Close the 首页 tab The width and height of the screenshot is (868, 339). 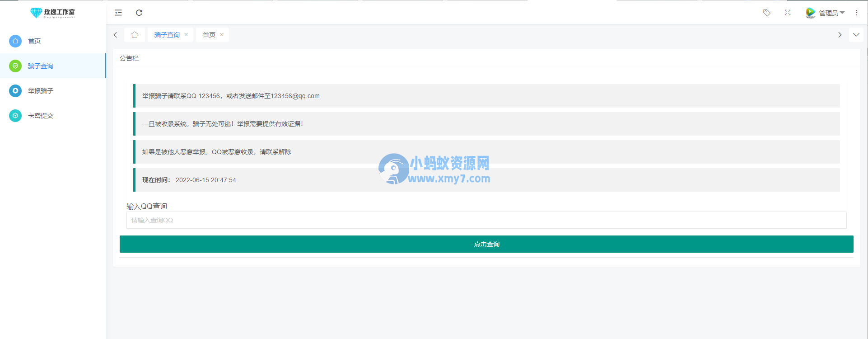pos(222,35)
